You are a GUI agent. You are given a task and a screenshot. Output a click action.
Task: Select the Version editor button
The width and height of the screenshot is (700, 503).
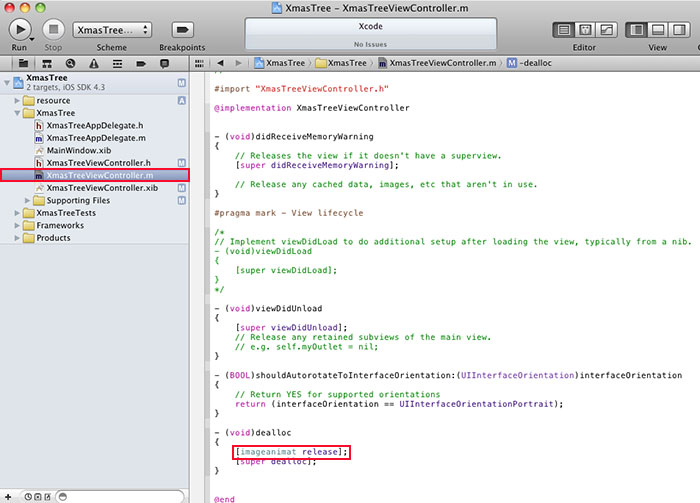[606, 30]
